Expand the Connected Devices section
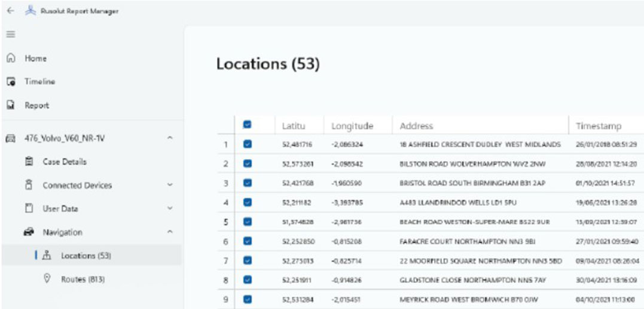The height and width of the screenshot is (309, 644). (x=170, y=186)
